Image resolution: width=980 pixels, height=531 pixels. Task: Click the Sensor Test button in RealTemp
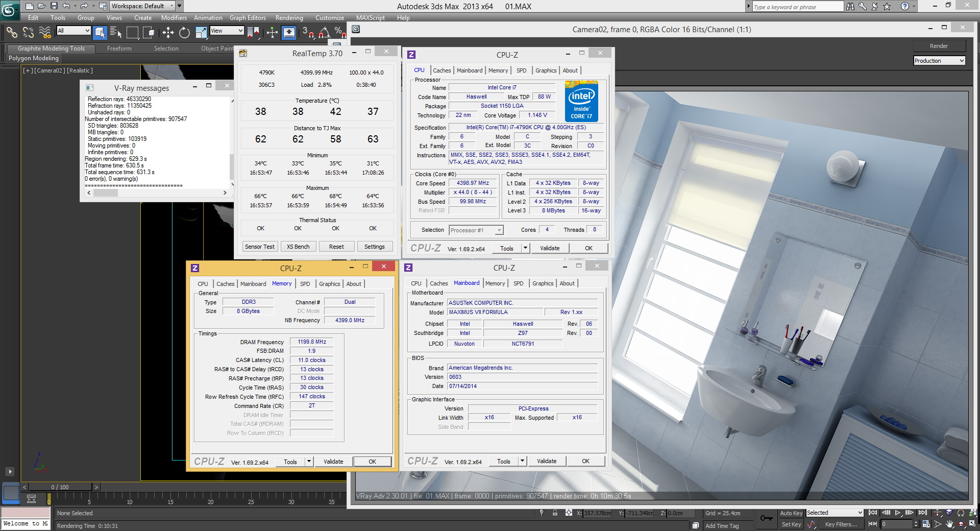(x=259, y=247)
